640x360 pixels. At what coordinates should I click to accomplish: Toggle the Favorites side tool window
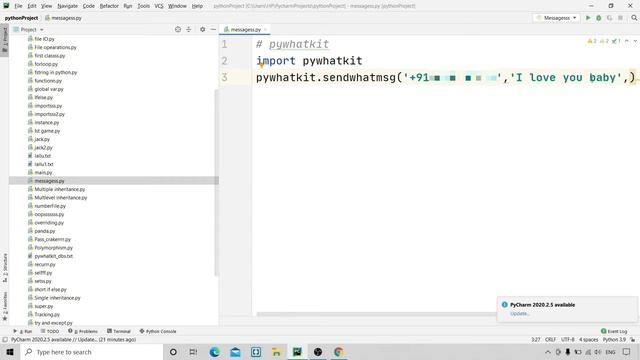click(5, 305)
